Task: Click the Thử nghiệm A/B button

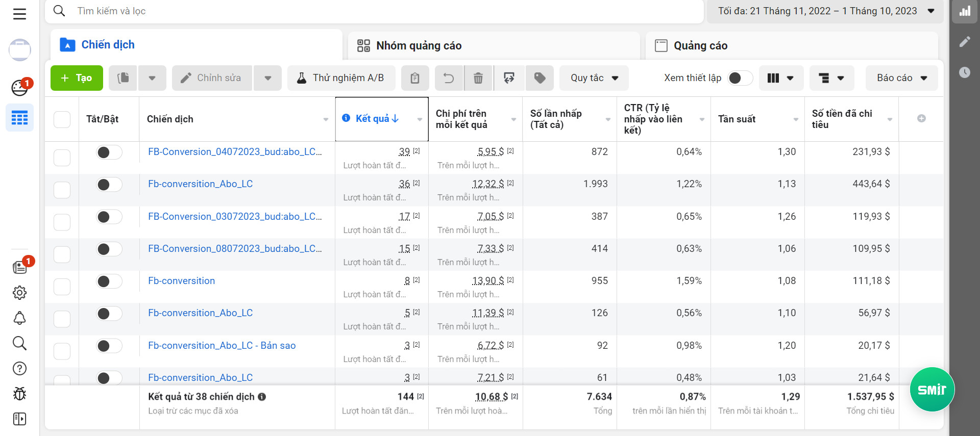Action: click(x=341, y=78)
